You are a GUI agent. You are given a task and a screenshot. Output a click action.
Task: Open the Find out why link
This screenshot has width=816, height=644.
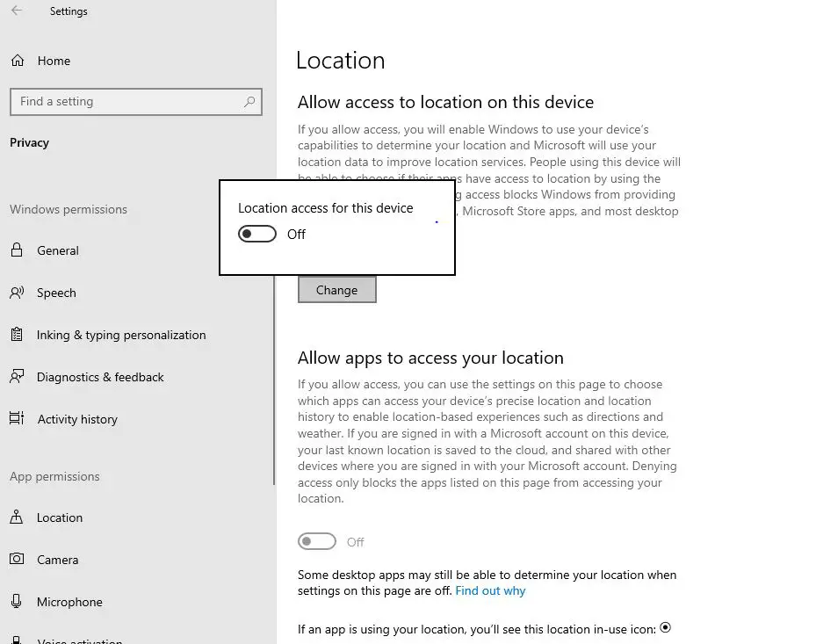[490, 590]
